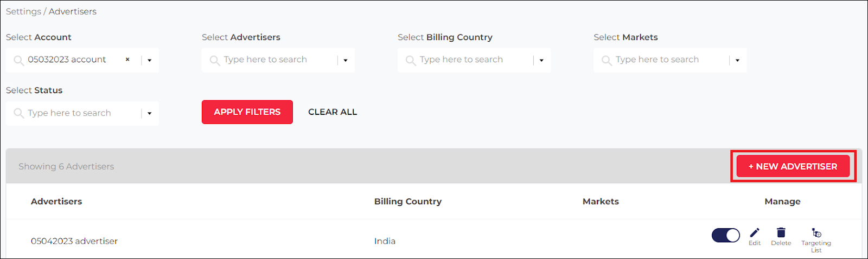Screen dimensions: 868x259
Task: Expand the Select Status dropdown arrow
Action: click(150, 113)
